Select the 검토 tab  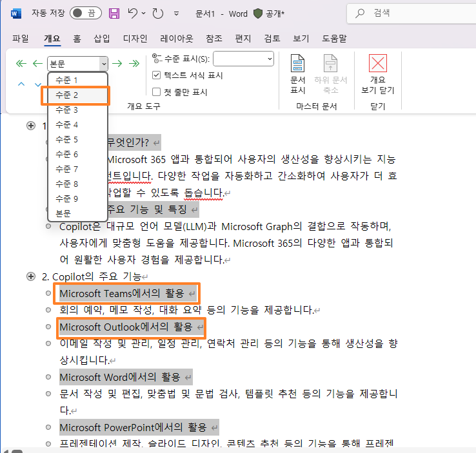click(x=272, y=39)
